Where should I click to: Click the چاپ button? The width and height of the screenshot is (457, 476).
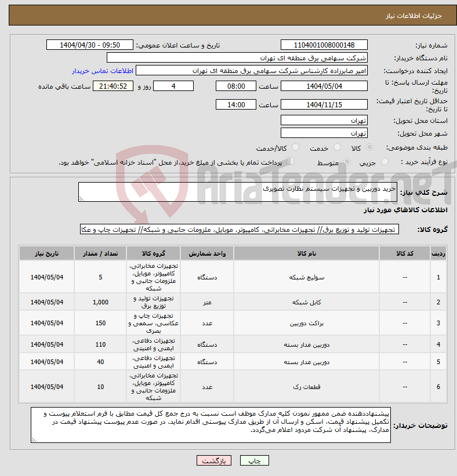tap(255, 460)
